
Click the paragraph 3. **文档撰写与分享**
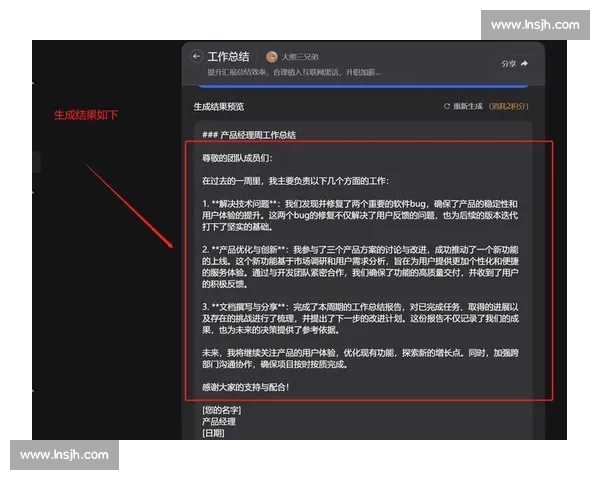(360, 318)
